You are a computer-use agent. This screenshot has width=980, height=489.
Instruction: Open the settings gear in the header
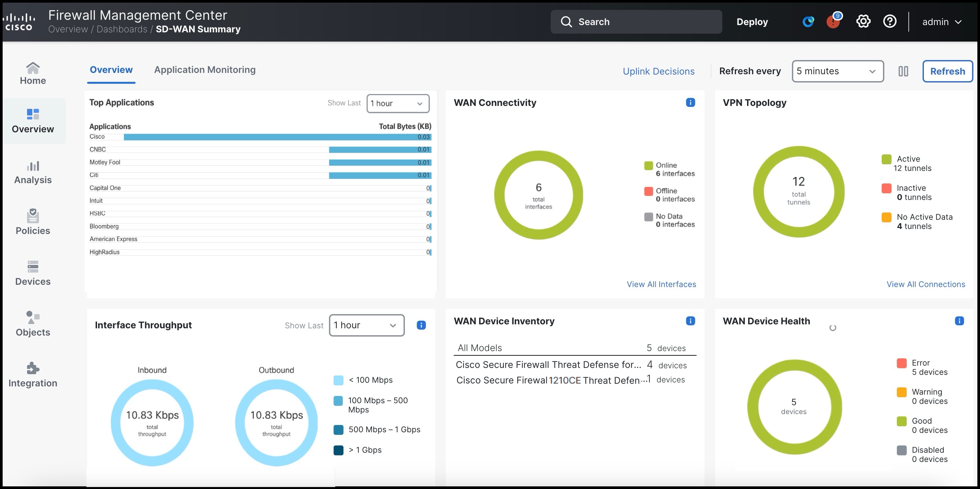tap(863, 22)
